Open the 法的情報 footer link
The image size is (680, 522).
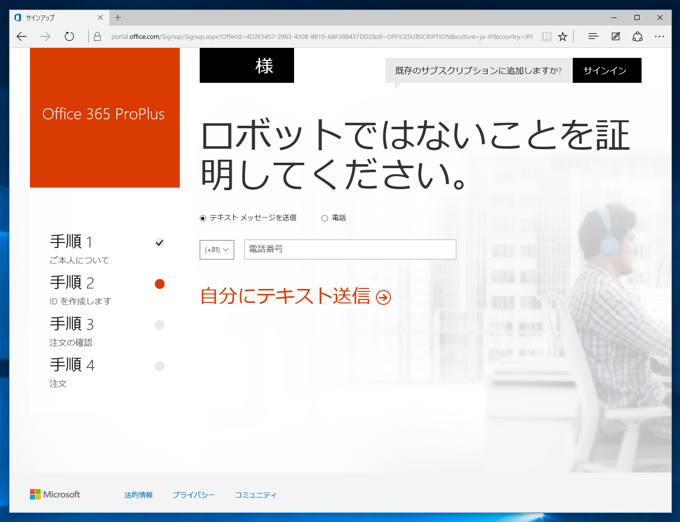[138, 495]
